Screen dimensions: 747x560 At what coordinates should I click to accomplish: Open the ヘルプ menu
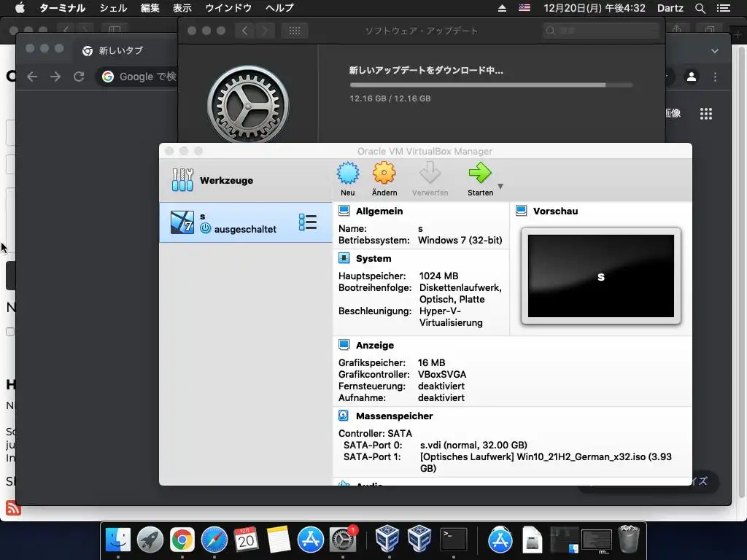pos(279,8)
